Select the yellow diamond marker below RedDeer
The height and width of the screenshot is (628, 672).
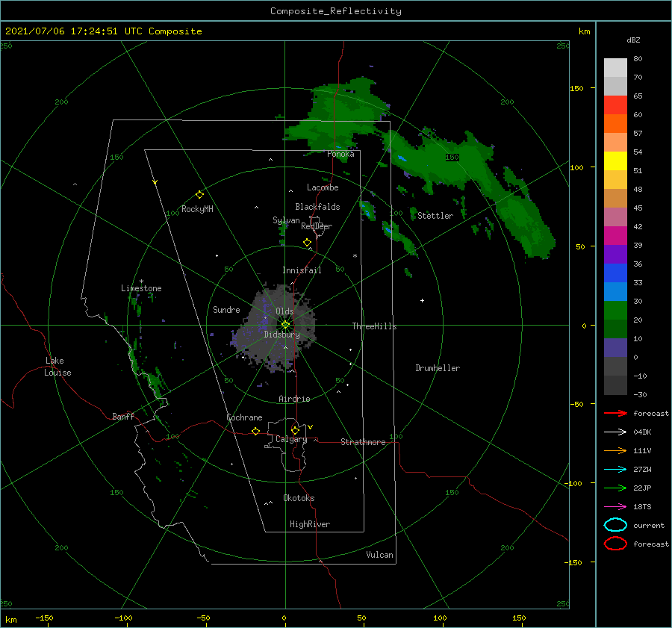point(307,243)
